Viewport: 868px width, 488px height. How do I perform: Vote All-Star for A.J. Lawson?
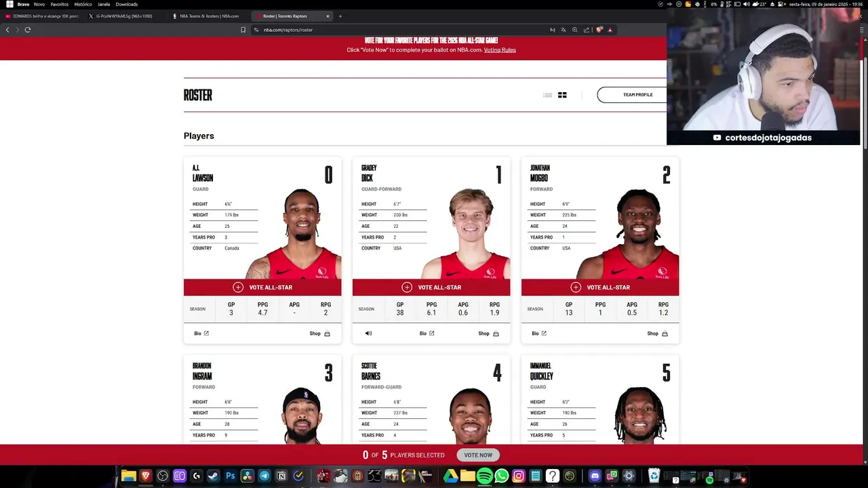pos(262,287)
